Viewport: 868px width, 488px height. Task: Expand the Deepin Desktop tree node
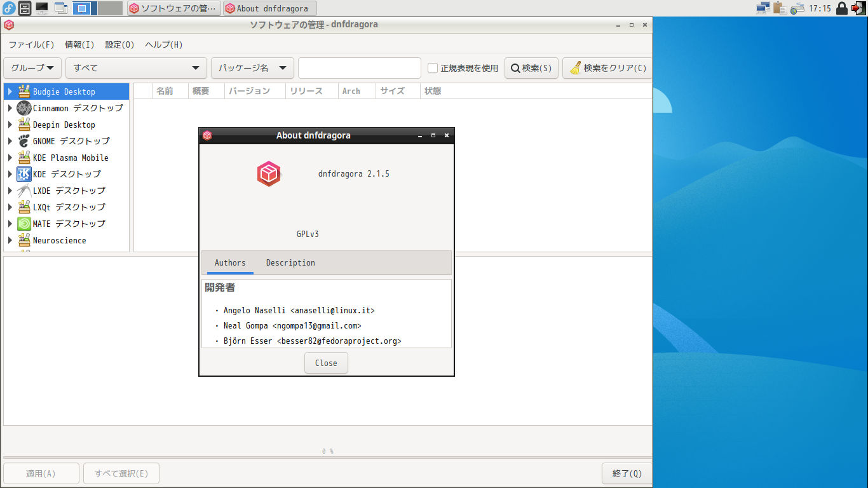click(x=10, y=125)
